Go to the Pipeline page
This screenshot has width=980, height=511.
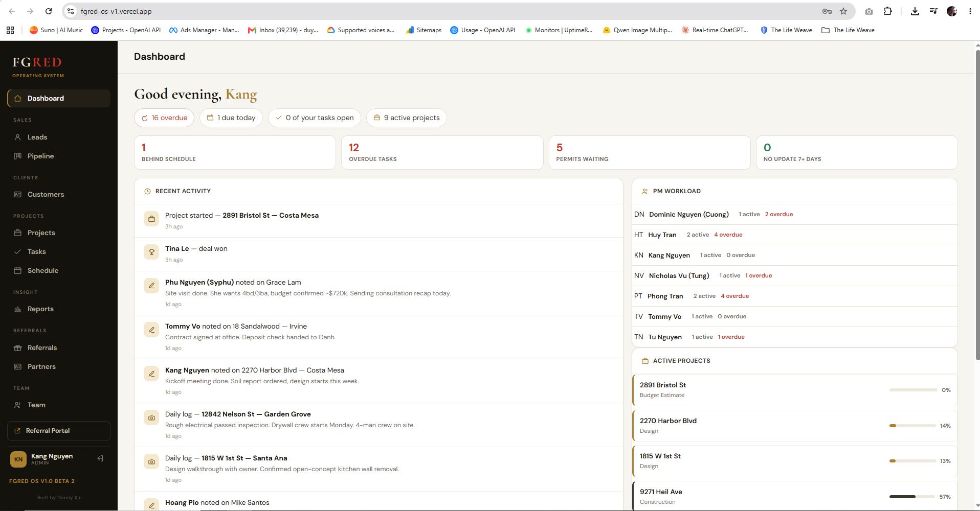[59, 156]
